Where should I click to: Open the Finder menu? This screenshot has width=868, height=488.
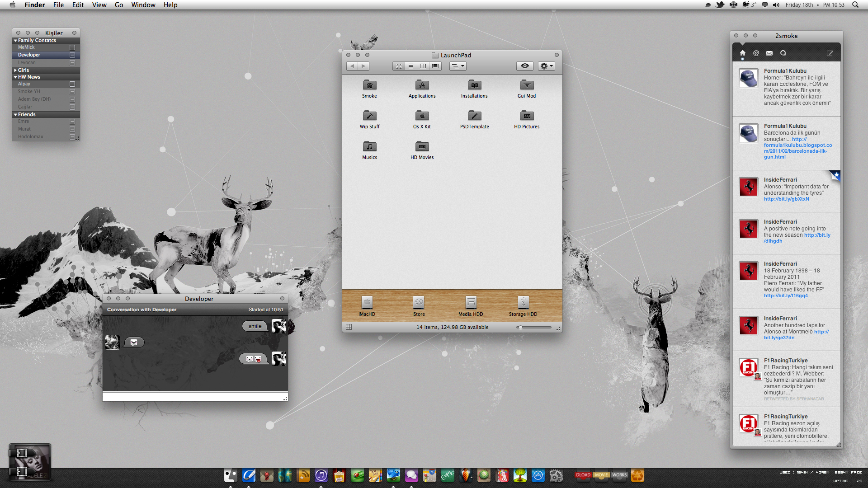click(x=34, y=5)
